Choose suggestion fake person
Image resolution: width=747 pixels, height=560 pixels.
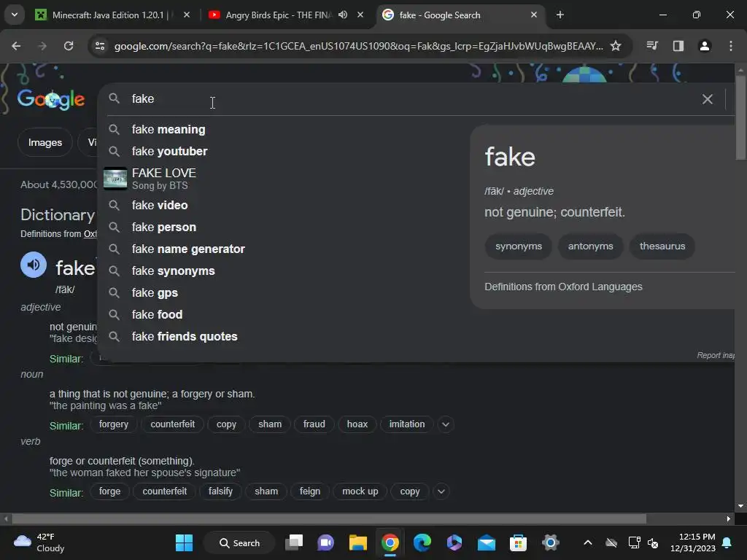coord(163,227)
